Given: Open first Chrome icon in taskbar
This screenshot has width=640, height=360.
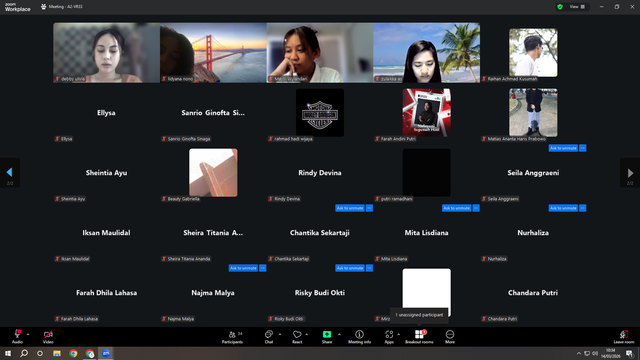Looking at the screenshot, I should pyautogui.click(x=73, y=353).
